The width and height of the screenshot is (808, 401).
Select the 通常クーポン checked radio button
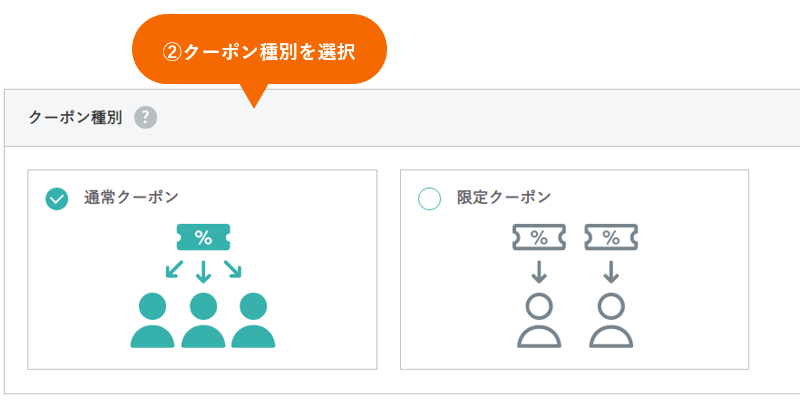pyautogui.click(x=57, y=199)
